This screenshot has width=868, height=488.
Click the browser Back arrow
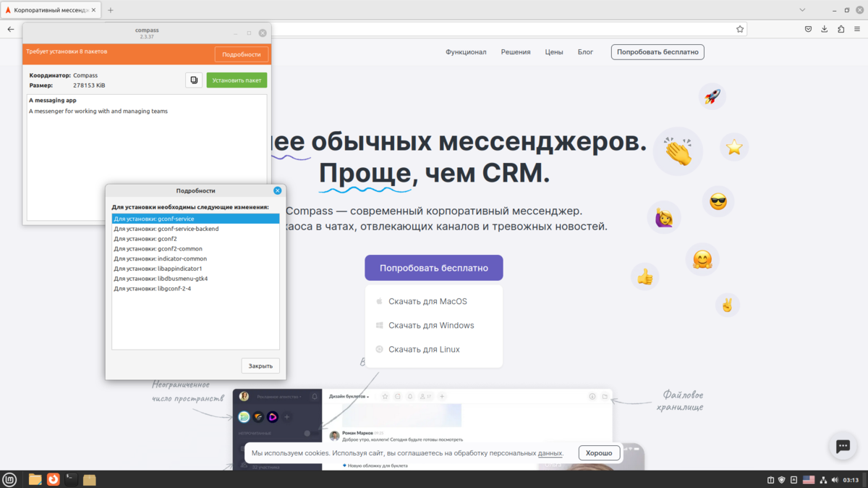click(10, 29)
